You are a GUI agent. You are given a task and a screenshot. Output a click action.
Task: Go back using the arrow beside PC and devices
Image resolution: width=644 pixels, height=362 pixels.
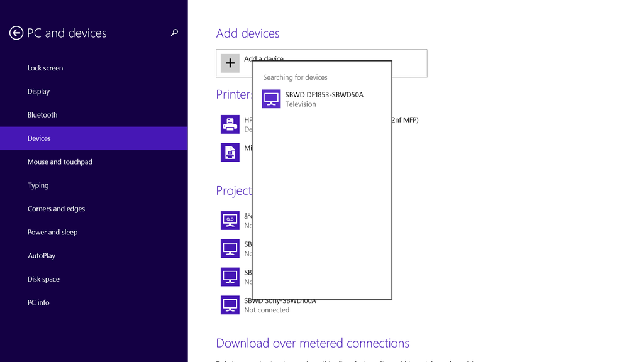tap(16, 33)
